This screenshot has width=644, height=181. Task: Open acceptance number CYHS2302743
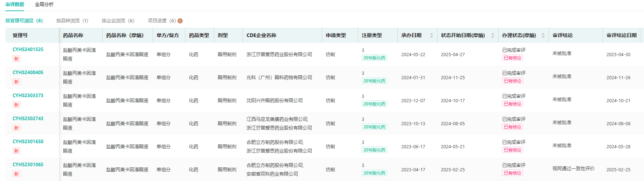28,119
